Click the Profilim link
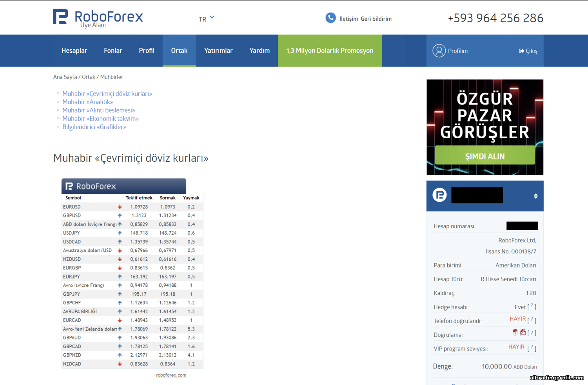The width and height of the screenshot is (588, 385). tap(457, 51)
